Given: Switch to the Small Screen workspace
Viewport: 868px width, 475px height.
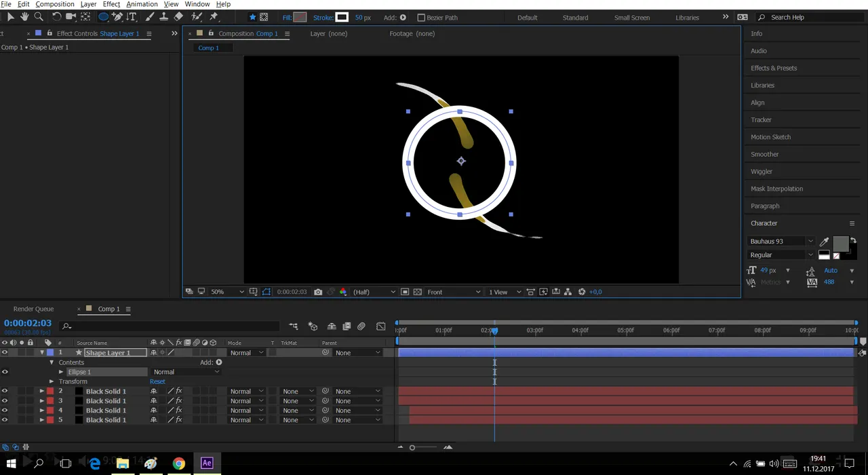Looking at the screenshot, I should point(632,18).
